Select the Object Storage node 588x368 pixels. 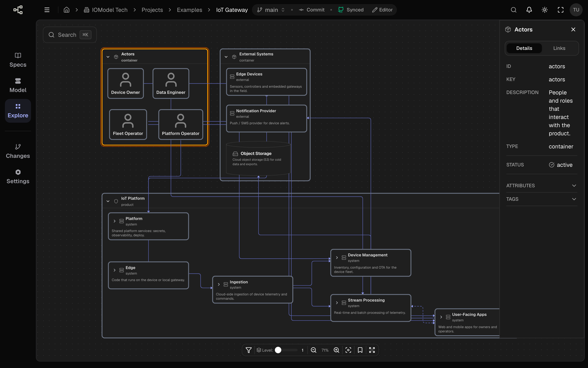tap(258, 158)
